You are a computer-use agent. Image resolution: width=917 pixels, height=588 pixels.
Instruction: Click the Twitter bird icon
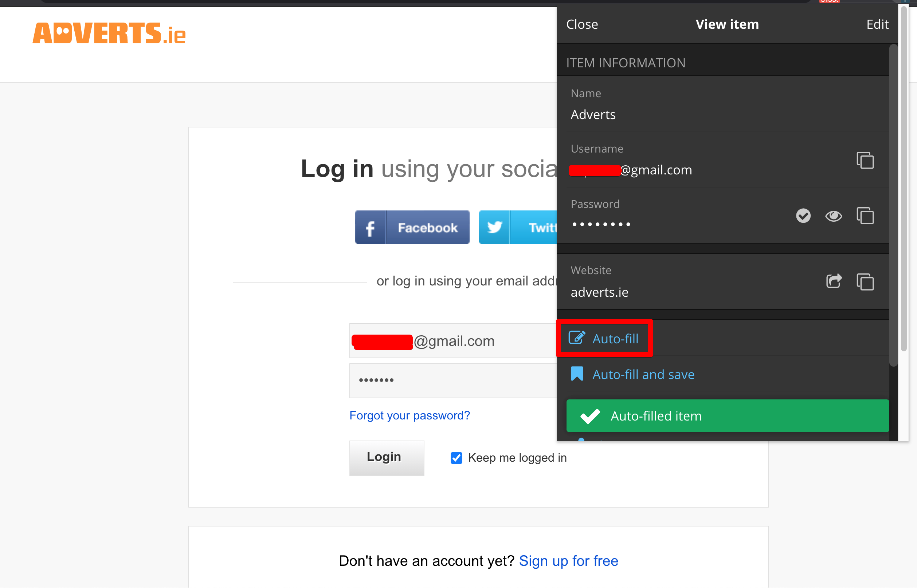[494, 228]
